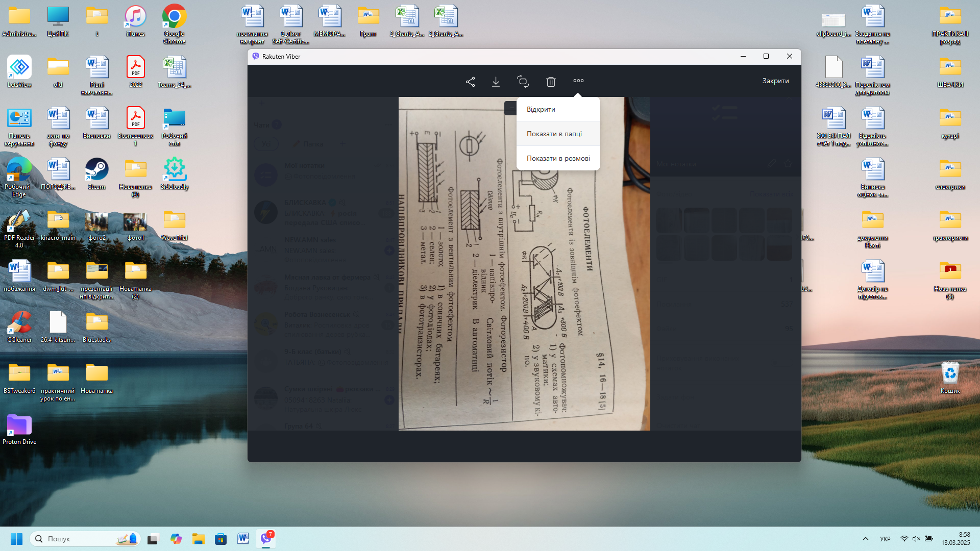Delete the photo with the trash icon
980x551 pixels.
[550, 82]
